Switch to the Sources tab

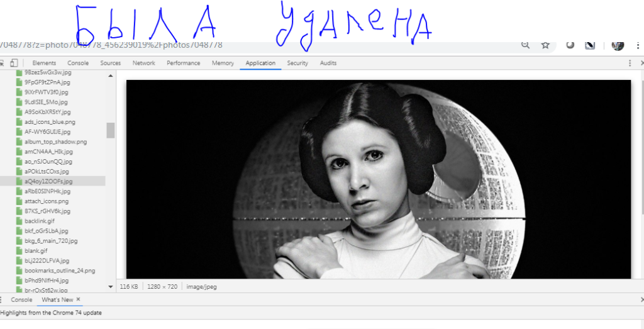coord(111,63)
